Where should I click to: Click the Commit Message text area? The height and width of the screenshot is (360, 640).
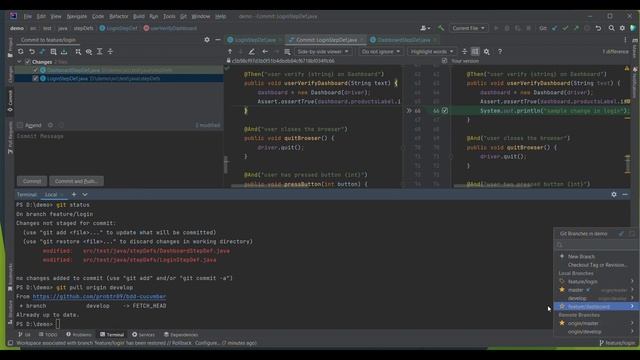tap(119, 153)
